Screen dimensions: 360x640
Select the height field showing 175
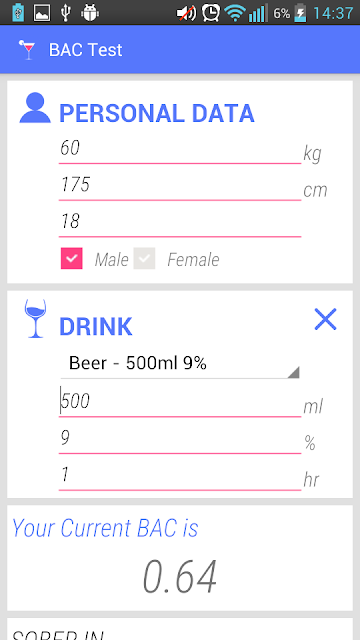[x=180, y=186]
